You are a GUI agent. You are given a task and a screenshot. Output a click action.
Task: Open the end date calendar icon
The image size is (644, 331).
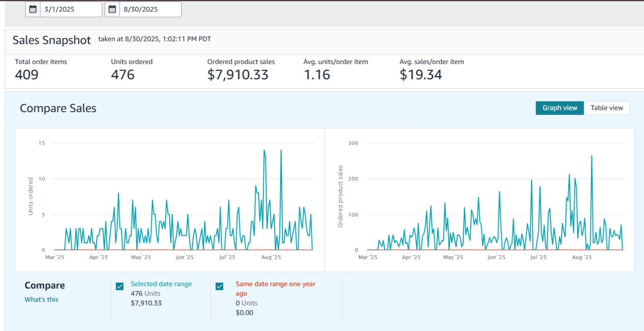(x=112, y=9)
